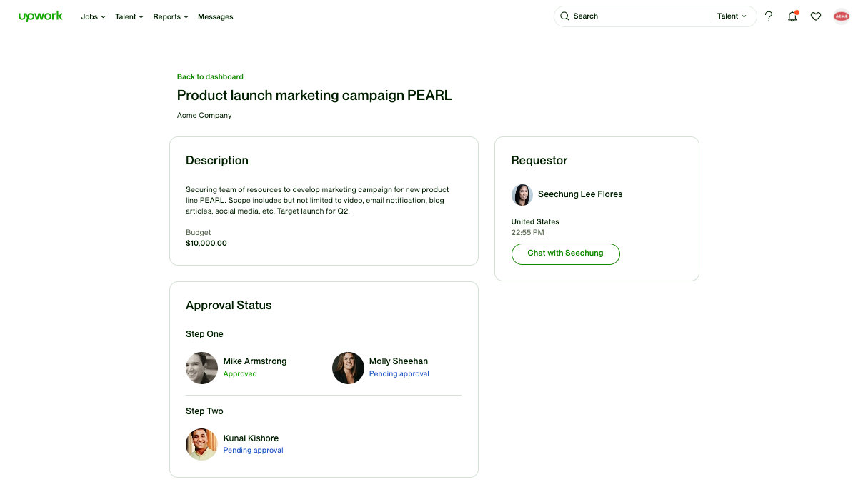Click the search magnifier icon
This screenshot has width=868, height=492.
click(565, 16)
